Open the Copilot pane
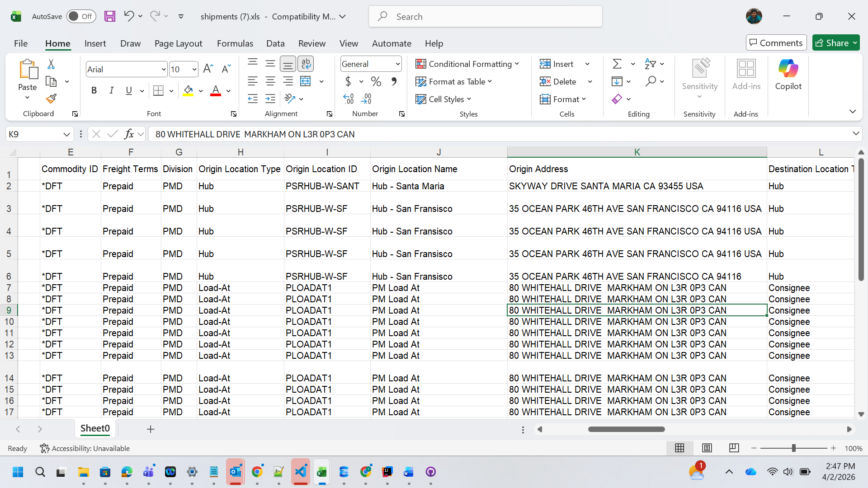Image resolution: width=868 pixels, height=488 pixels. 788,75
